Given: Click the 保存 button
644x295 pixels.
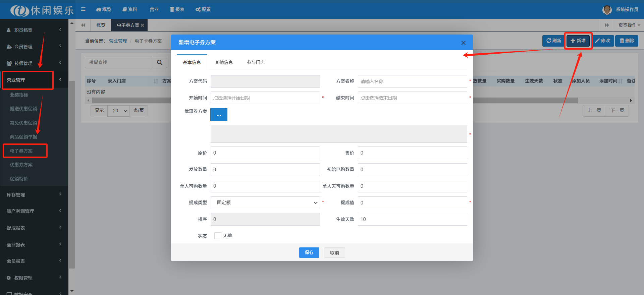Looking at the screenshot, I should (309, 253).
